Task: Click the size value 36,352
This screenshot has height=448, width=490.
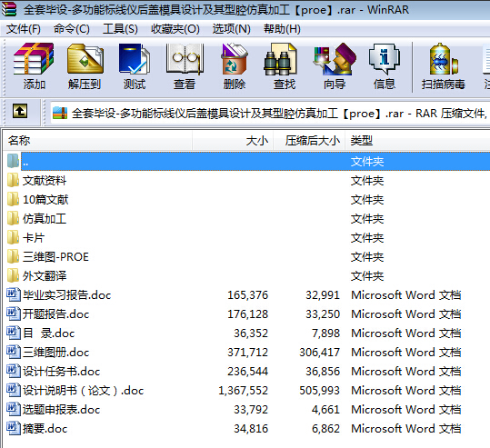Action: pyautogui.click(x=251, y=333)
